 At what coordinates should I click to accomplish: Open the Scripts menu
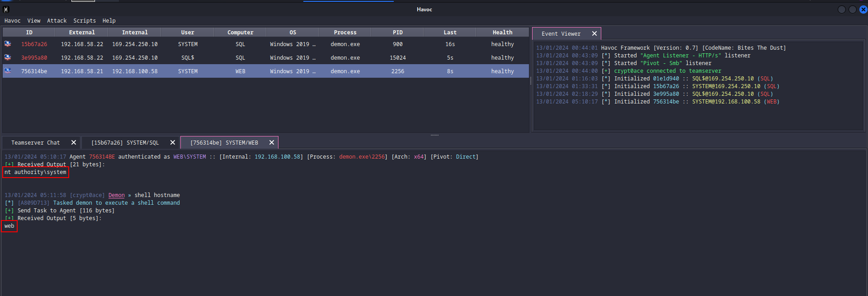coord(85,21)
